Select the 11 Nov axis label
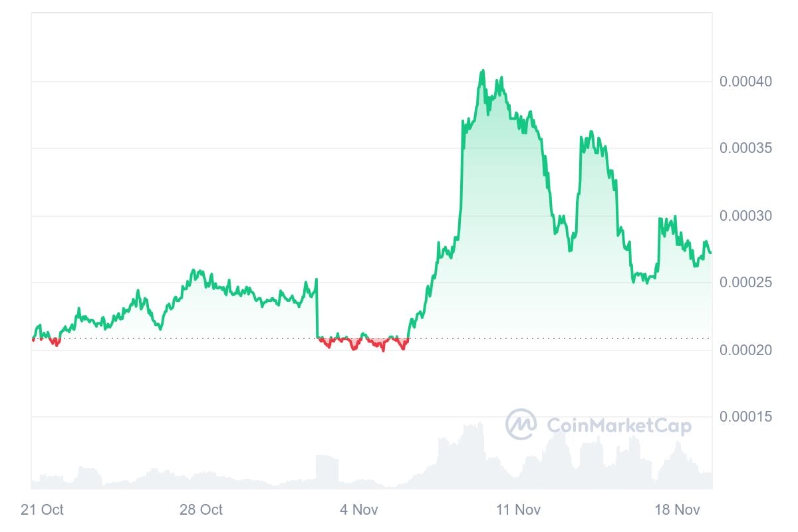Screen dimensions: 798x532 pyautogui.click(x=518, y=510)
